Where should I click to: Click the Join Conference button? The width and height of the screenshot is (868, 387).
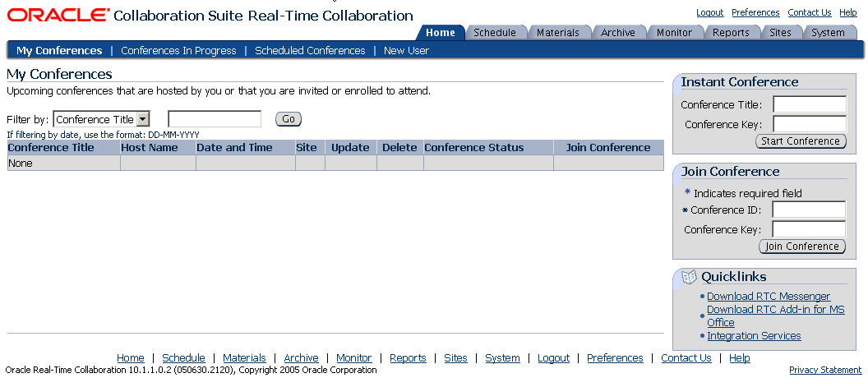tap(802, 246)
